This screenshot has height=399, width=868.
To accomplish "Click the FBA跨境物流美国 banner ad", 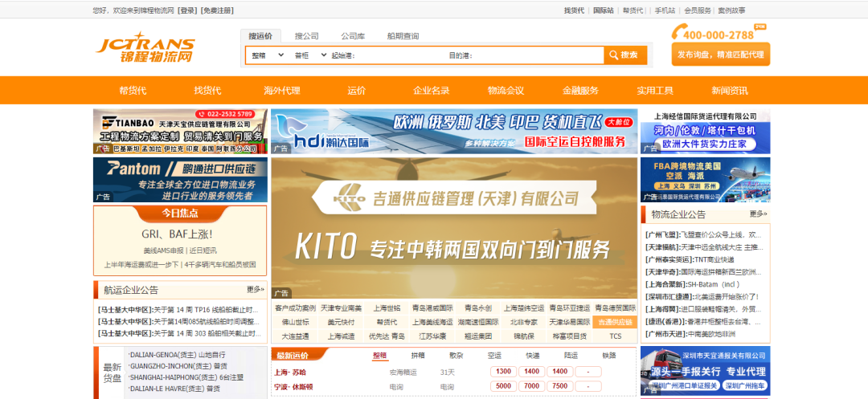I will [706, 180].
